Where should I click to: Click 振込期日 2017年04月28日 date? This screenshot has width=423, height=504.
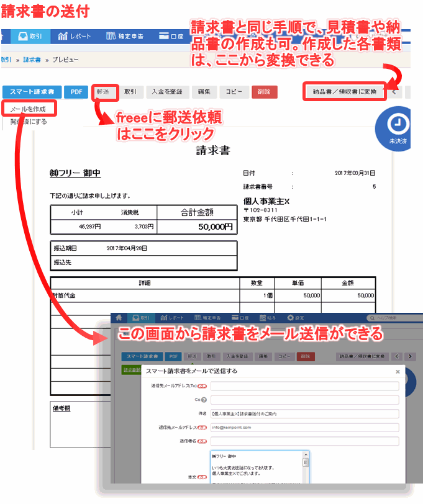[x=127, y=248]
